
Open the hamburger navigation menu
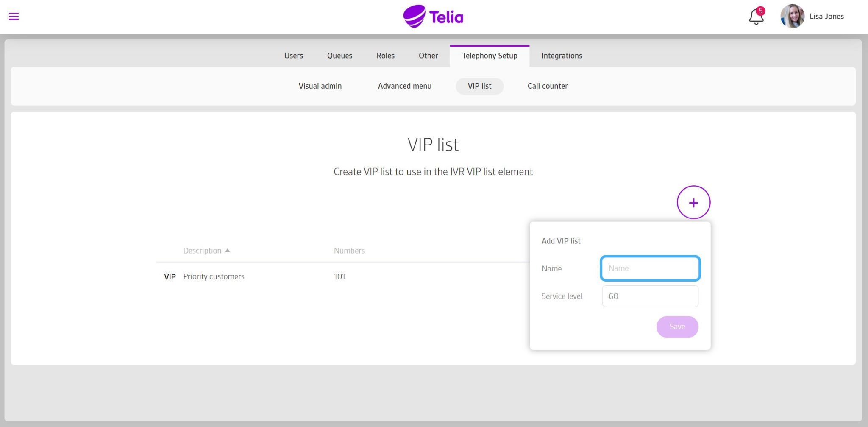tap(14, 17)
